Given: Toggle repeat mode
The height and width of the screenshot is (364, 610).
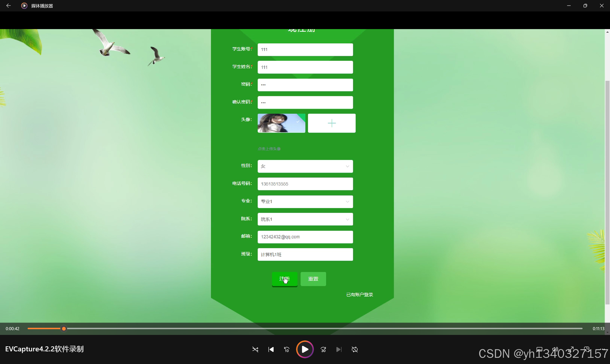Looking at the screenshot, I should (355, 349).
